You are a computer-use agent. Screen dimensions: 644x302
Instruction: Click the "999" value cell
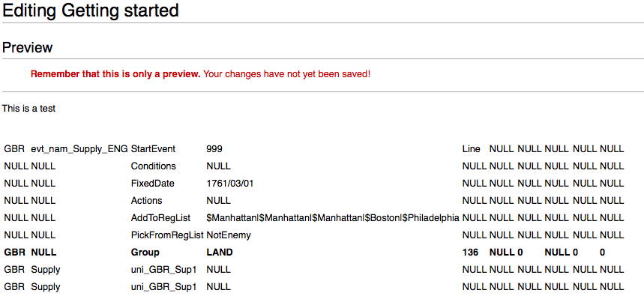(214, 149)
